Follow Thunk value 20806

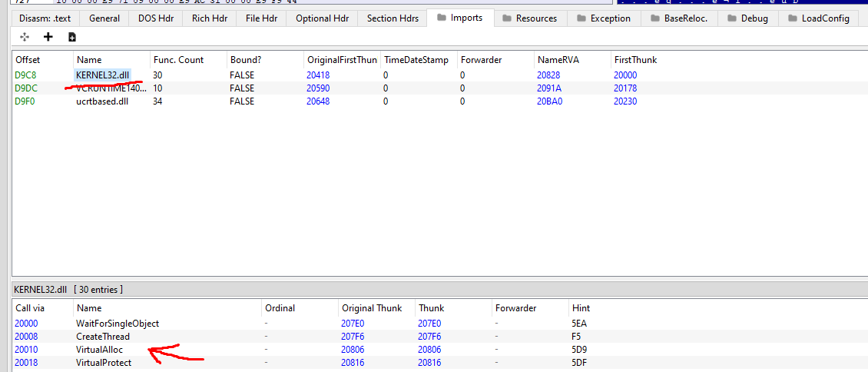point(429,349)
